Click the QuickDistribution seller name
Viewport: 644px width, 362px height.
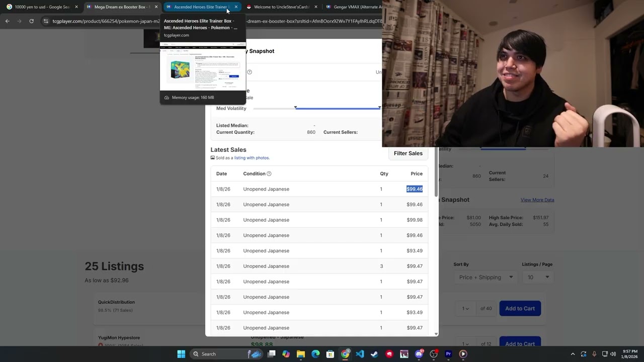[116, 302]
